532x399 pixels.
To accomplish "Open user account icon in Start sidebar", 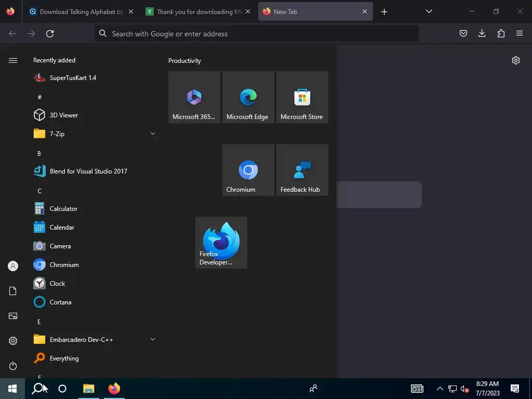I will click(13, 266).
